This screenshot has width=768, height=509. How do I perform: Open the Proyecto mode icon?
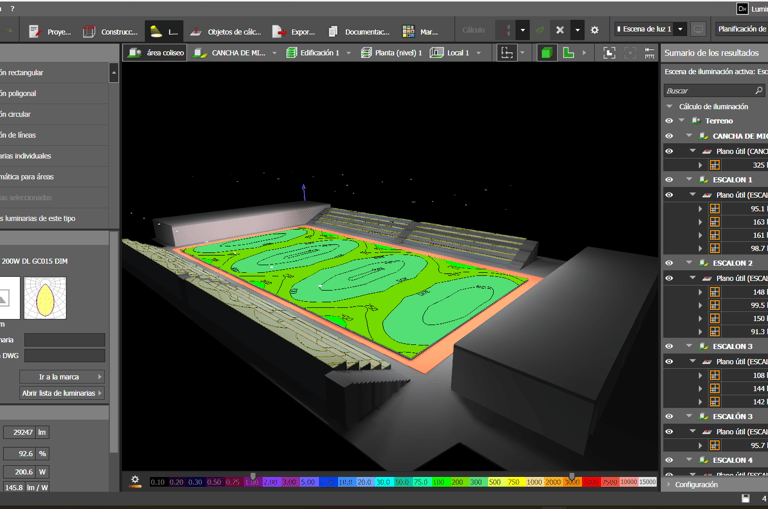click(x=34, y=32)
